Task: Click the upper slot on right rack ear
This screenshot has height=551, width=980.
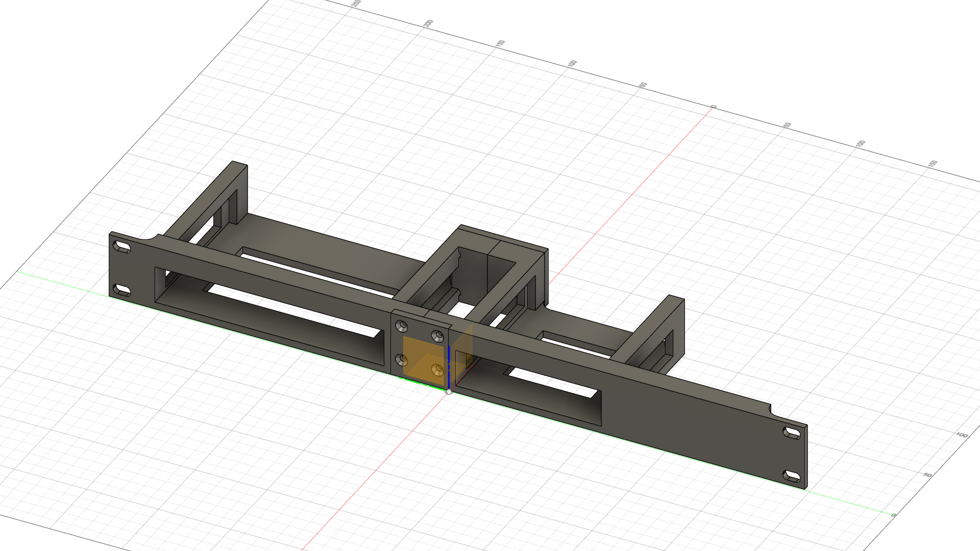Action: [x=792, y=433]
